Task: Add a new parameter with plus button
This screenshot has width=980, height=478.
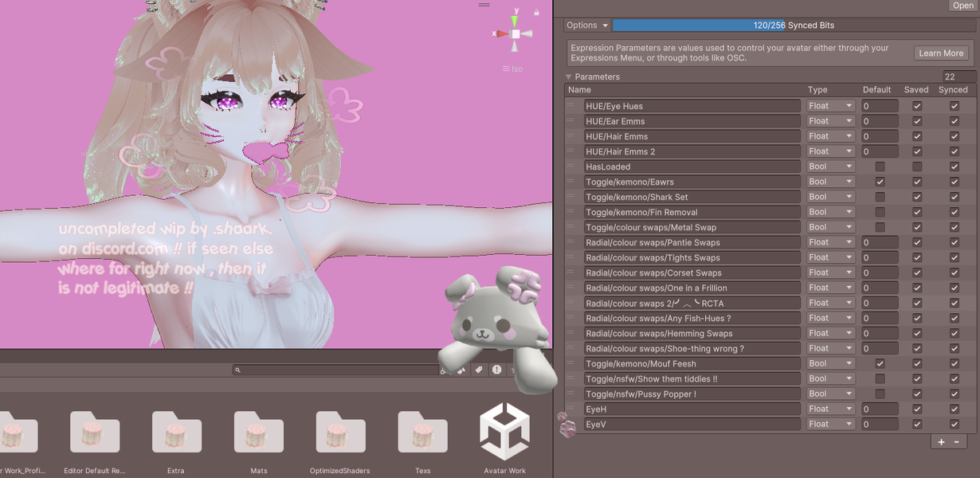Action: pos(941,441)
